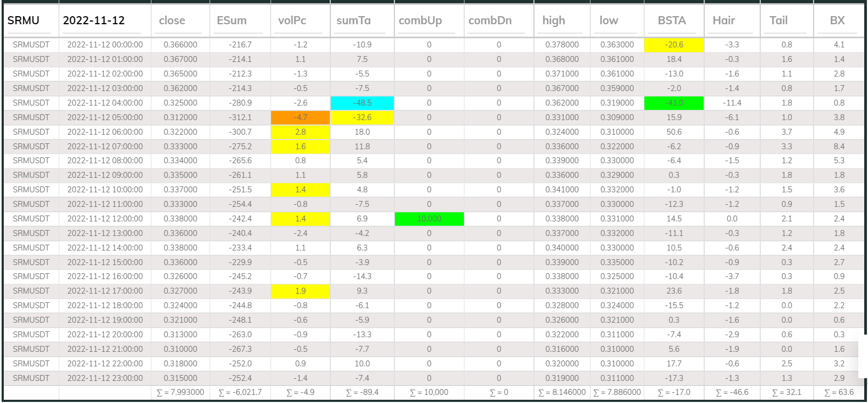Click the BX column header
868x403 pixels.
(837, 20)
